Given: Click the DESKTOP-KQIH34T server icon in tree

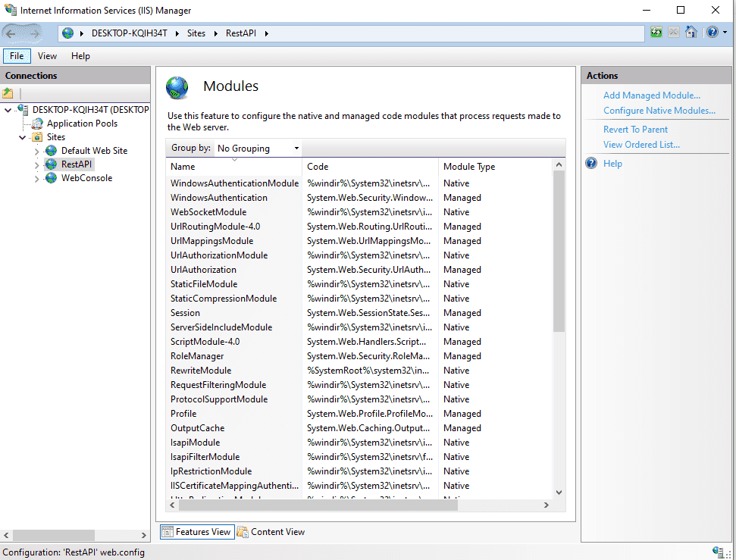Looking at the screenshot, I should click(23, 109).
